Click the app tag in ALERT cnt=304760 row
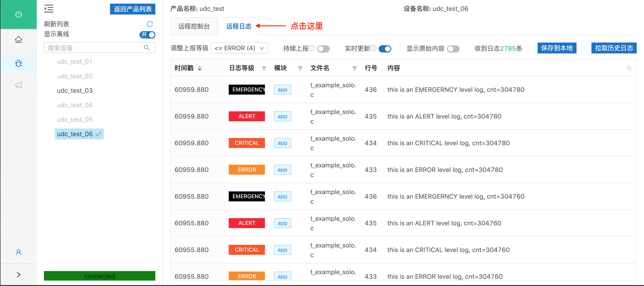Viewport: 644px width, 286px height. coord(283,223)
